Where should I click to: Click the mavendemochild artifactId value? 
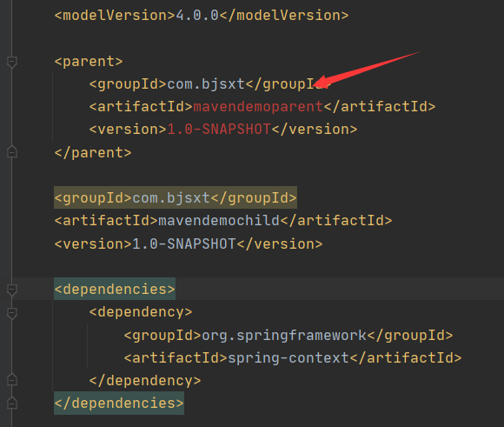click(x=219, y=221)
